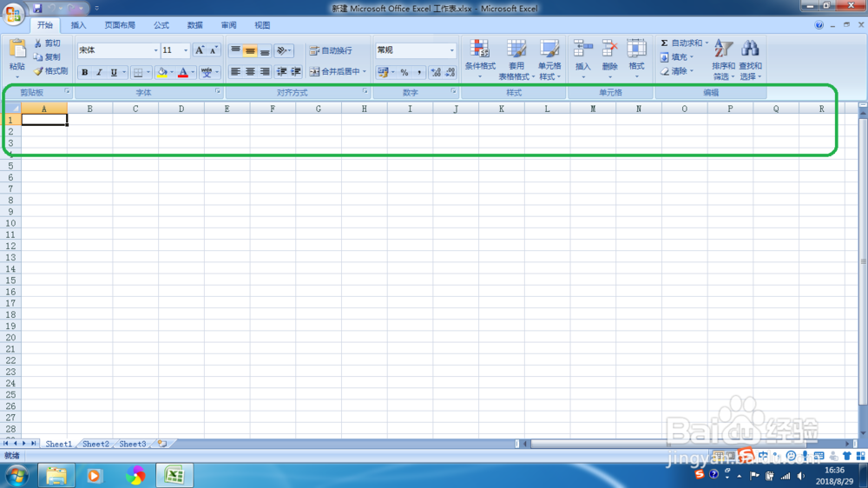Open borders dropdown arrow

[x=148, y=72]
